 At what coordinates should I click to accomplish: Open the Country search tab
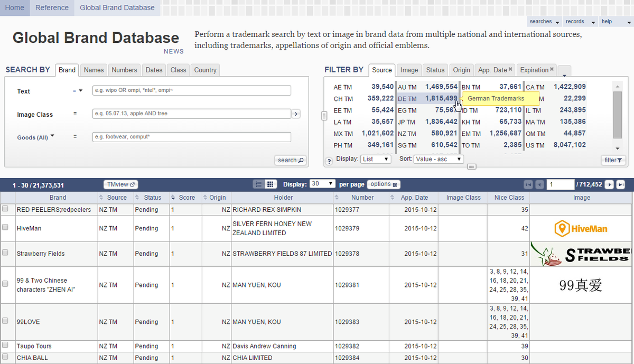[205, 70]
